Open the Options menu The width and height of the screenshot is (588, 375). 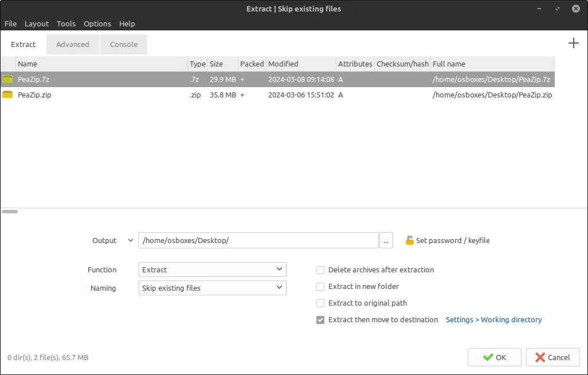tap(97, 24)
